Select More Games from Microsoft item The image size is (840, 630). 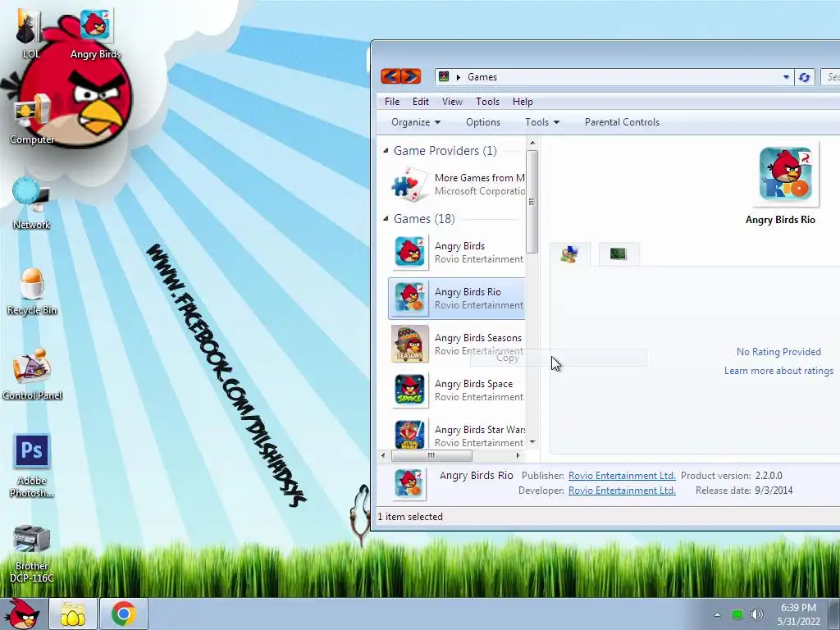coord(456,185)
